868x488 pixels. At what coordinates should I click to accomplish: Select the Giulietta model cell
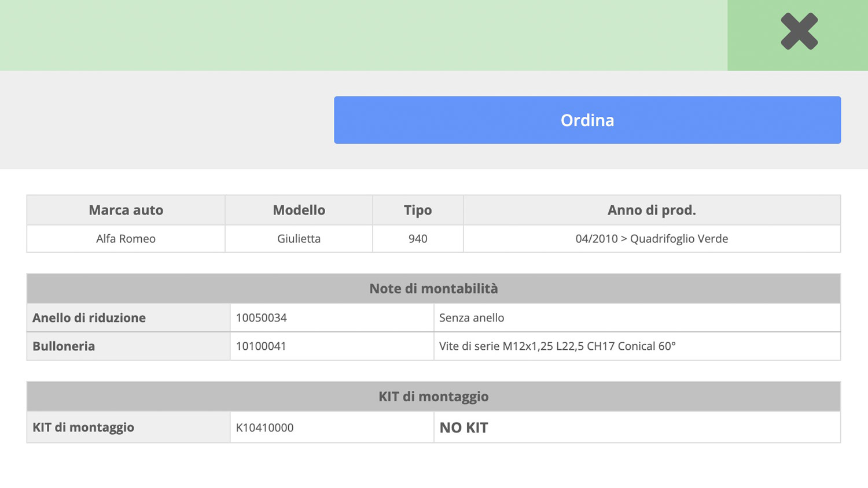299,239
